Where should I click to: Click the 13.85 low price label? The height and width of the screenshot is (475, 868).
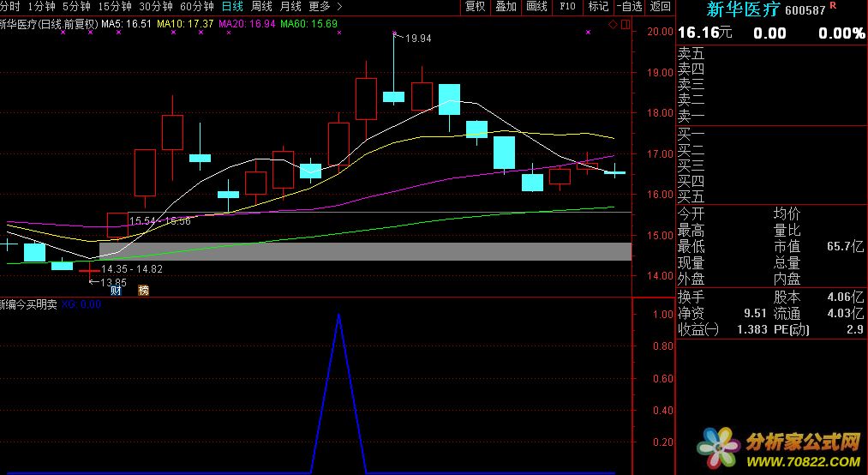pyautogui.click(x=113, y=282)
